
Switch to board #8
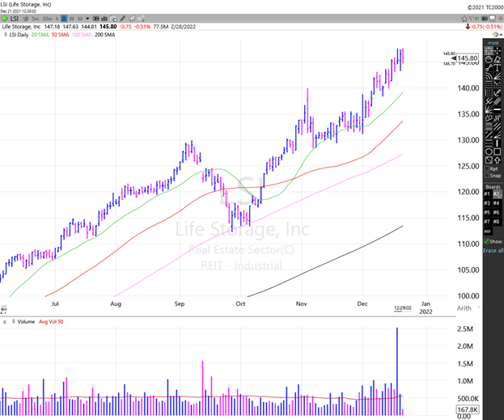pyautogui.click(x=497, y=222)
